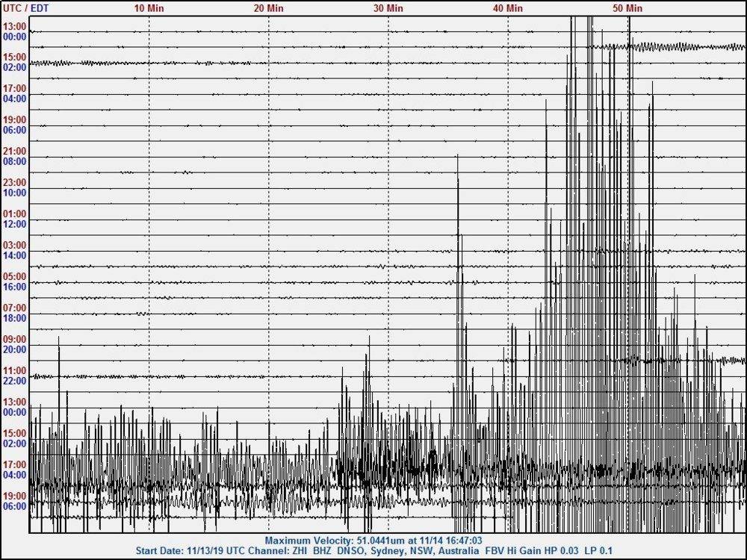
Task: Click the 01:00 UTC row label
Action: (15, 214)
